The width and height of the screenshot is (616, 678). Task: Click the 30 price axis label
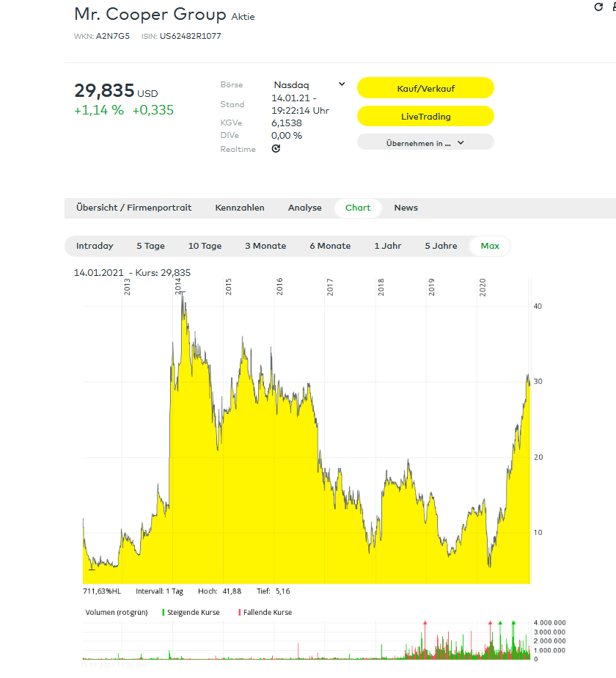coord(538,382)
